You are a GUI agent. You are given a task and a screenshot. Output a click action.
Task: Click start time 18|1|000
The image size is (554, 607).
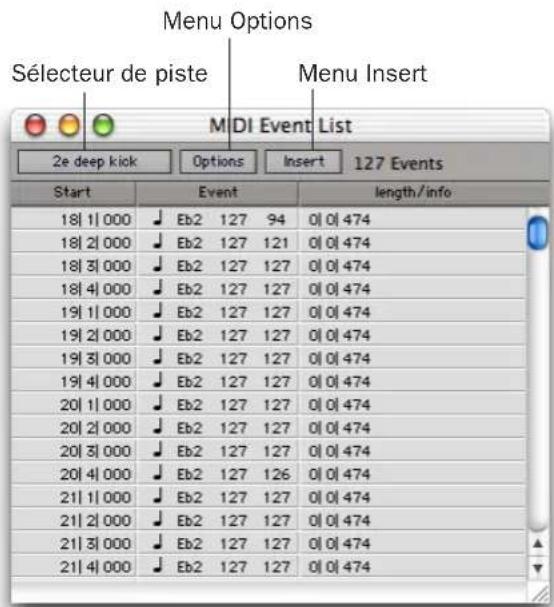click(96, 220)
